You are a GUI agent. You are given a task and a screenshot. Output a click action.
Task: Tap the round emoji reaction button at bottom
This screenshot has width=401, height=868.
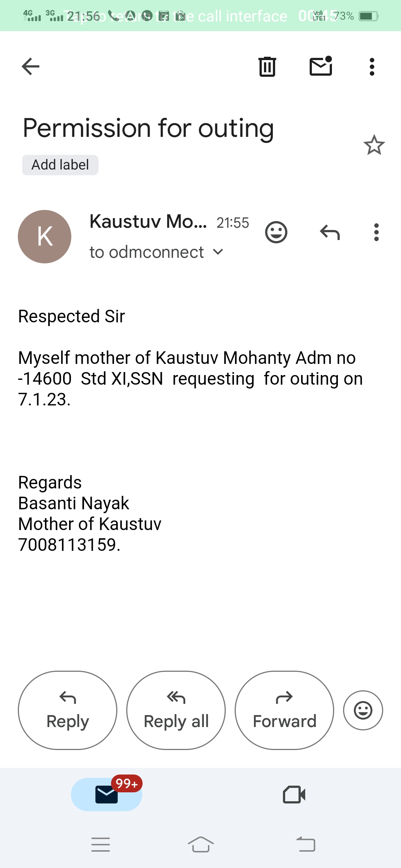click(363, 710)
